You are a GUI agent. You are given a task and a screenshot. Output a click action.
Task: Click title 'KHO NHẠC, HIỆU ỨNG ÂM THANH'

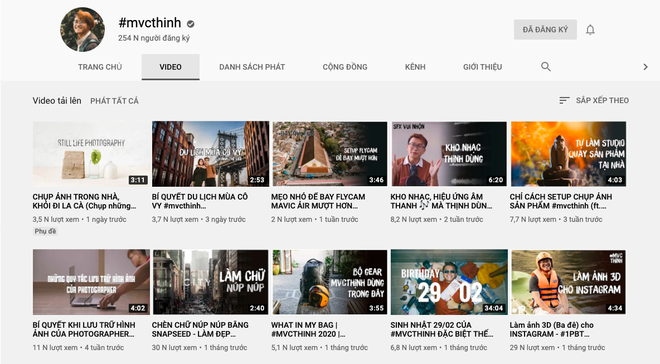point(441,201)
